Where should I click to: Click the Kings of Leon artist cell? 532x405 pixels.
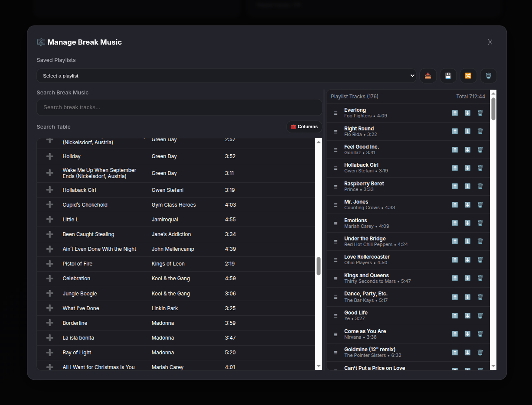(168, 264)
